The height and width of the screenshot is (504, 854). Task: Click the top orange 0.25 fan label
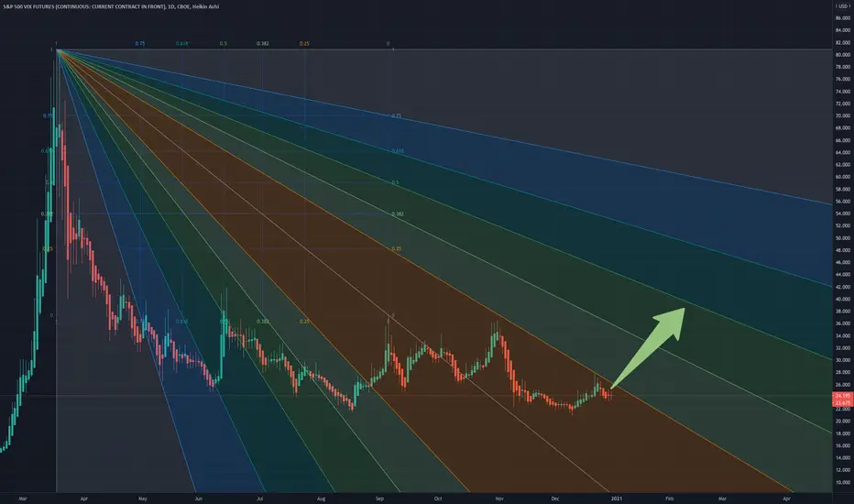tap(304, 44)
